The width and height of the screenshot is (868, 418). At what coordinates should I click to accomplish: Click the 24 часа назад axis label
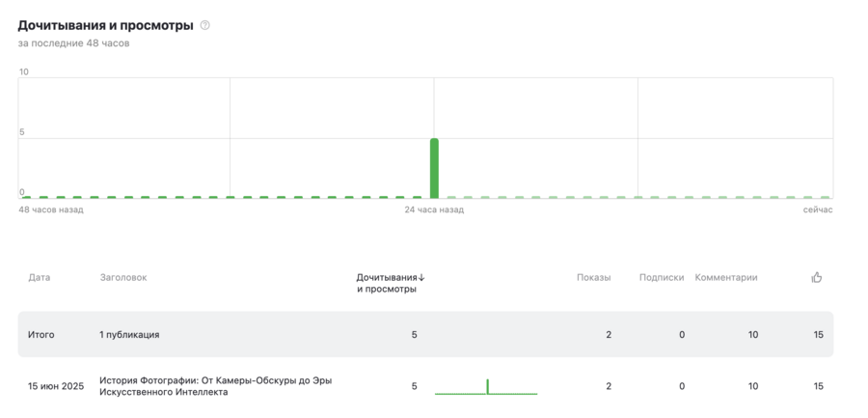[434, 209]
